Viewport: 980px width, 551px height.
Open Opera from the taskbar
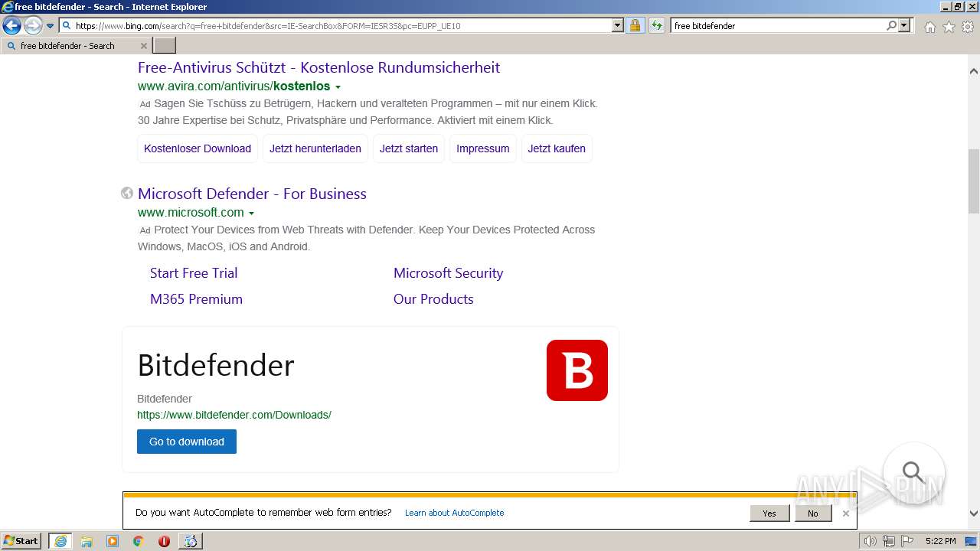(164, 541)
